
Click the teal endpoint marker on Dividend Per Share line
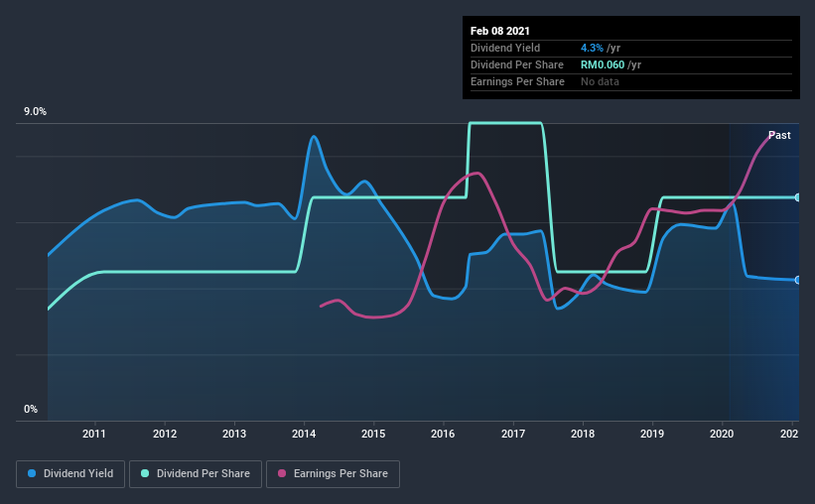797,197
